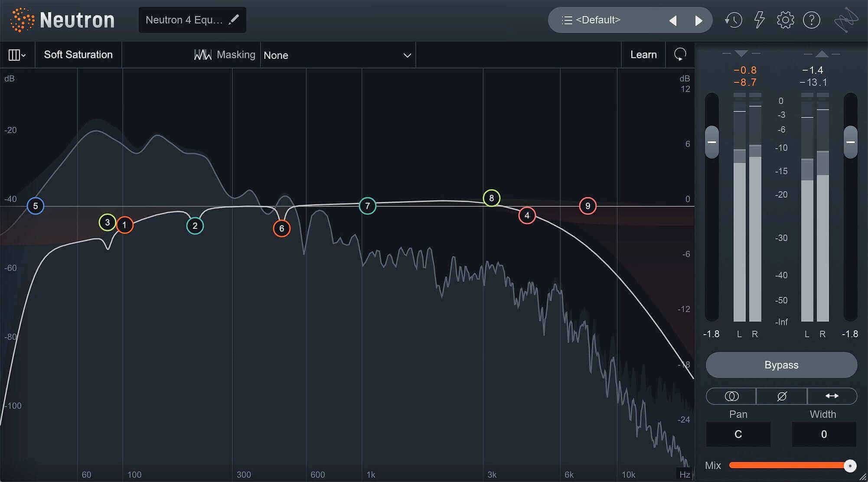The width and height of the screenshot is (868, 482).
Task: Click the Learn button
Action: point(643,55)
